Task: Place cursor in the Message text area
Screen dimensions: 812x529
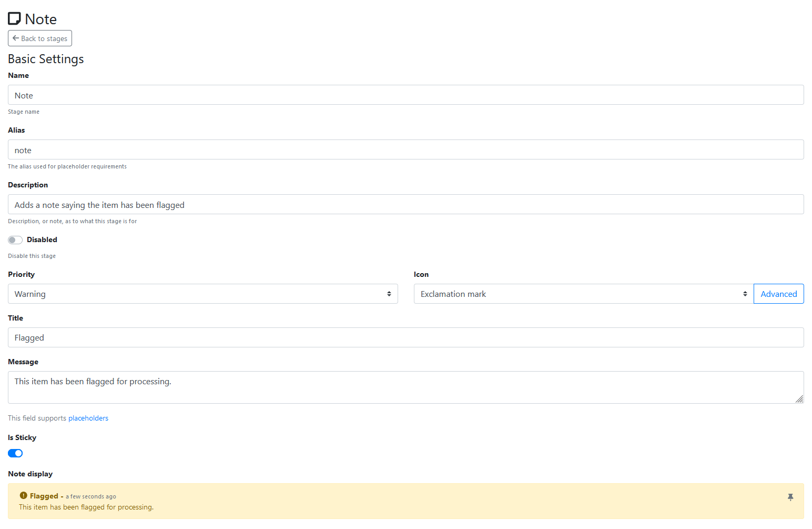Action: click(x=405, y=387)
